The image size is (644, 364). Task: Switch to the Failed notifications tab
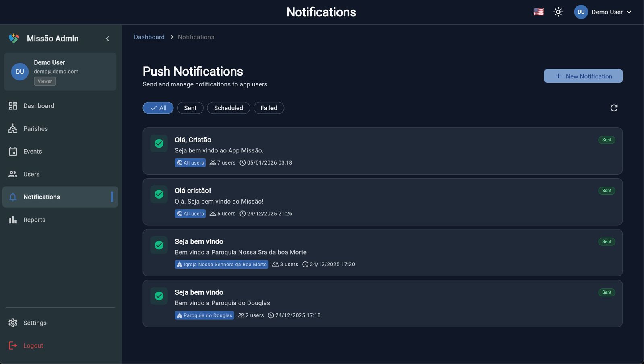click(268, 108)
